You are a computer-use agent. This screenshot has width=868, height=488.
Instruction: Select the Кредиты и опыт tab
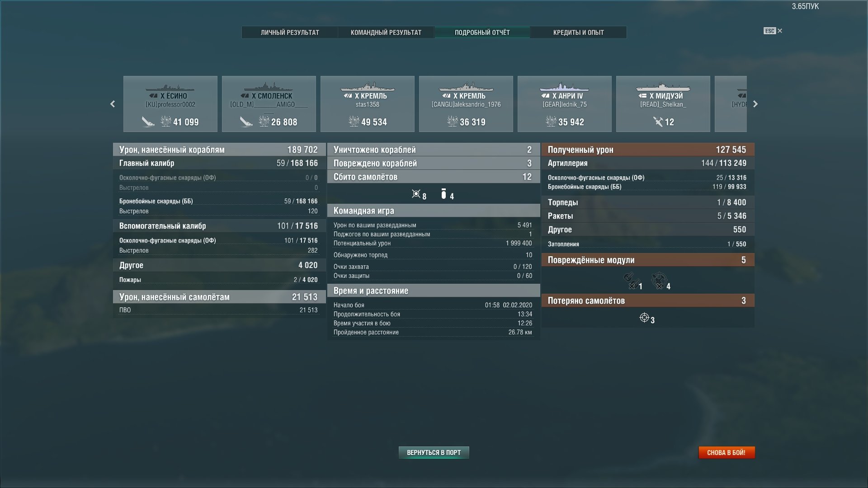point(578,33)
